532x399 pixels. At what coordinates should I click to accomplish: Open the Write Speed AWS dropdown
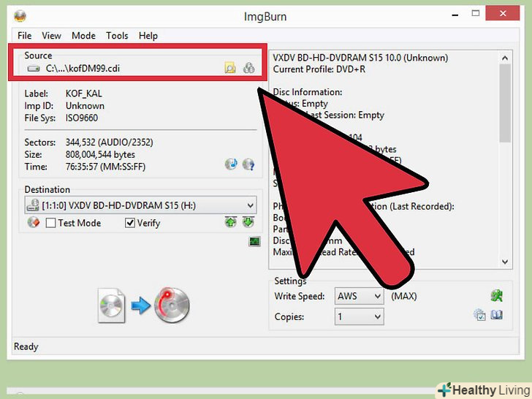click(359, 296)
